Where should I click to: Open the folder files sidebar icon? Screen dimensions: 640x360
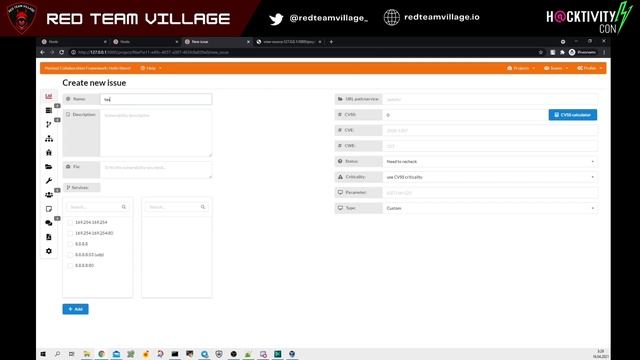click(x=49, y=167)
